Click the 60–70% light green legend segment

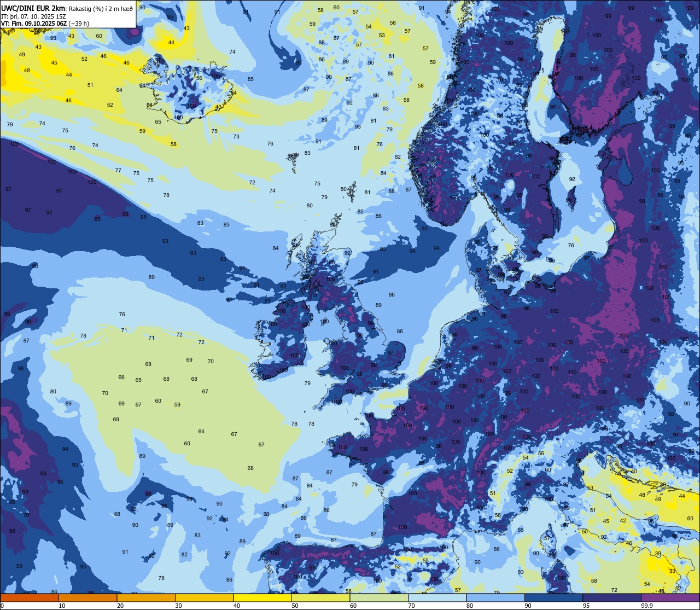[x=379, y=597]
